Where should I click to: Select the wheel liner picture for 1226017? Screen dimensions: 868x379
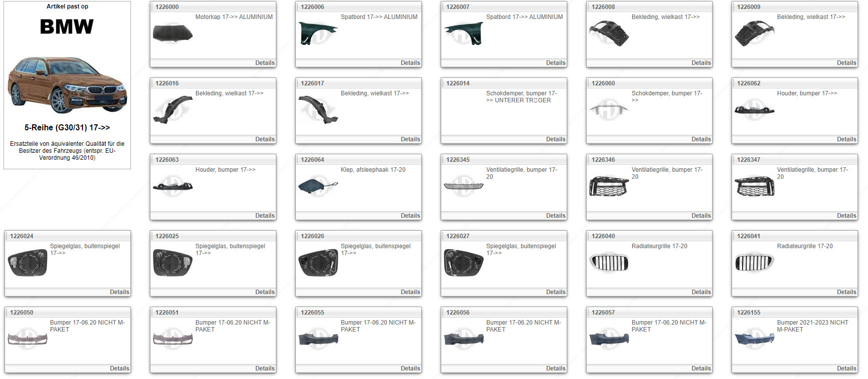tap(318, 110)
